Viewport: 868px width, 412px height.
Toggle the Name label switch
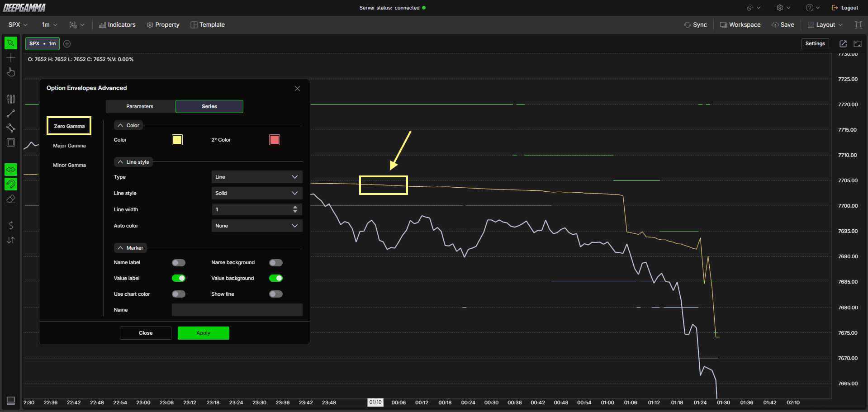179,263
